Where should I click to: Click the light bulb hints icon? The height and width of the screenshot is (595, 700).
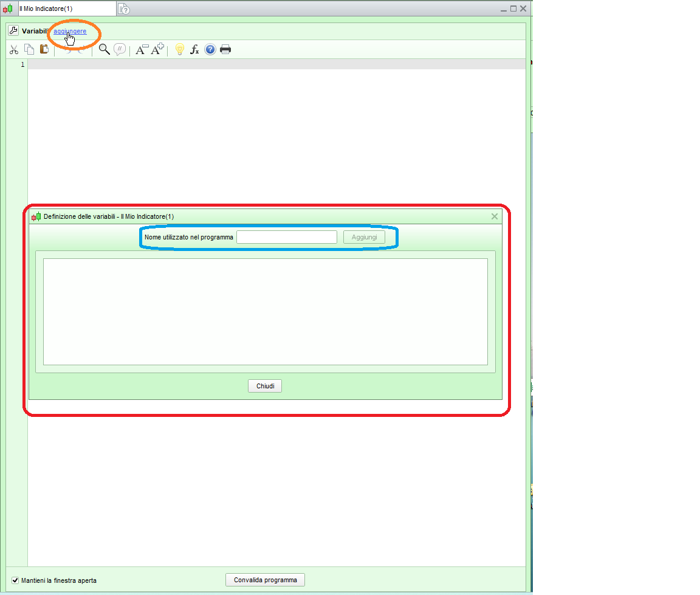tap(179, 49)
